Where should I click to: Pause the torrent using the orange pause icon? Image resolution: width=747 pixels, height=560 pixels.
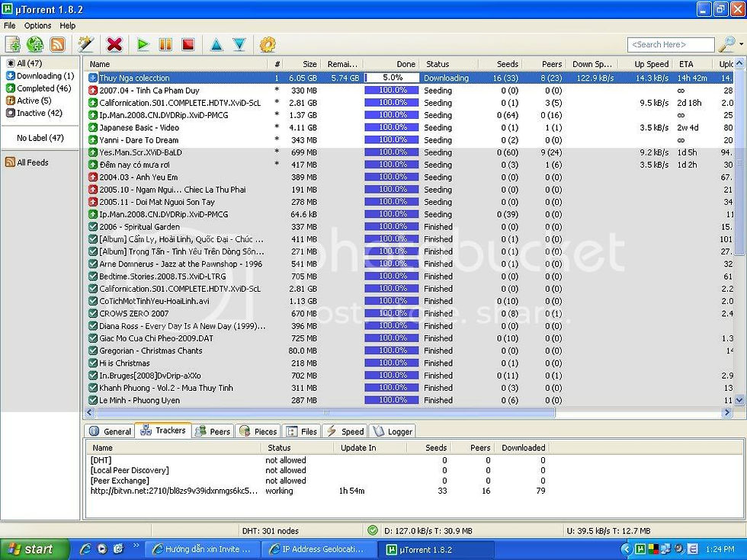pyautogui.click(x=165, y=44)
